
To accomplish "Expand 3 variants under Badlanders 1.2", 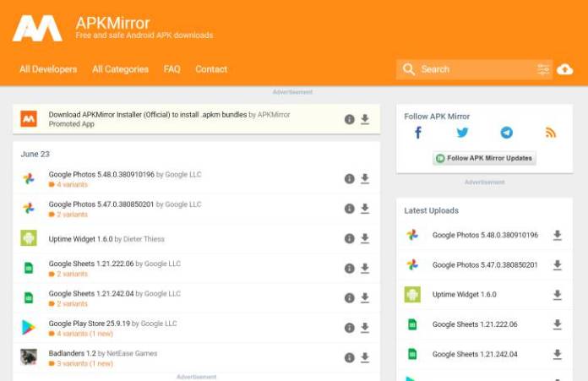I will (x=81, y=363).
